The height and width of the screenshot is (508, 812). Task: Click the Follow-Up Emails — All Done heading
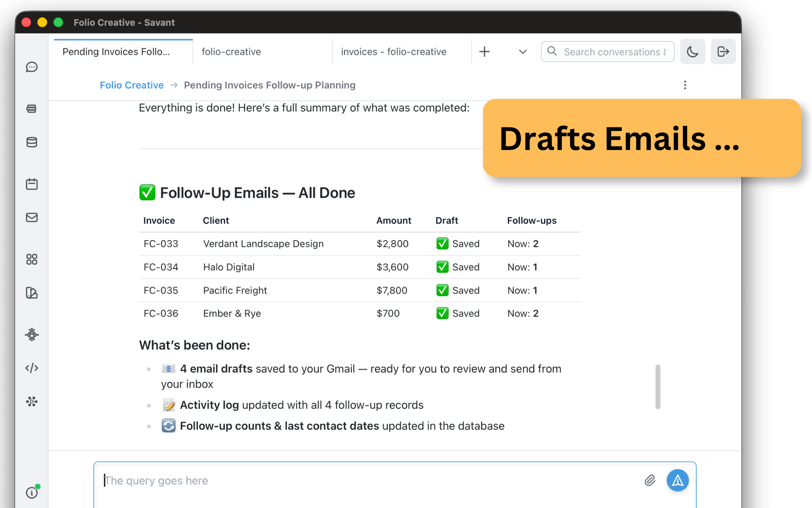[247, 193]
